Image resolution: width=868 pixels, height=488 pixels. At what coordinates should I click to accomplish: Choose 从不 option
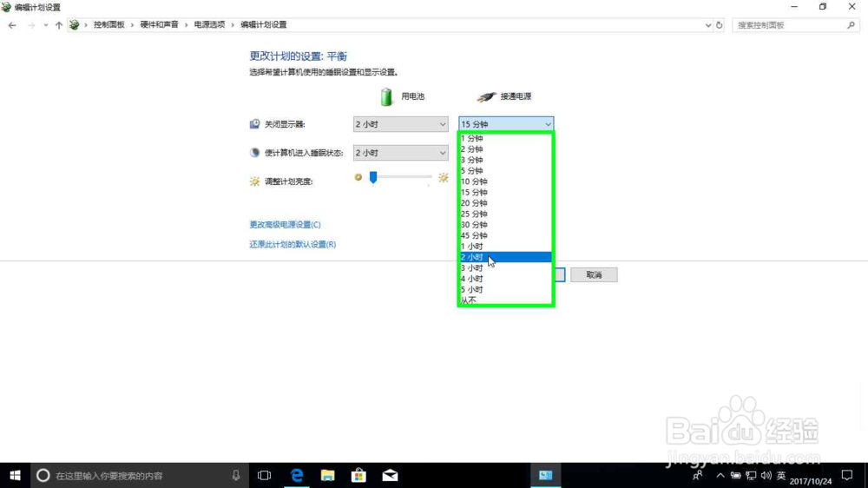tap(506, 300)
